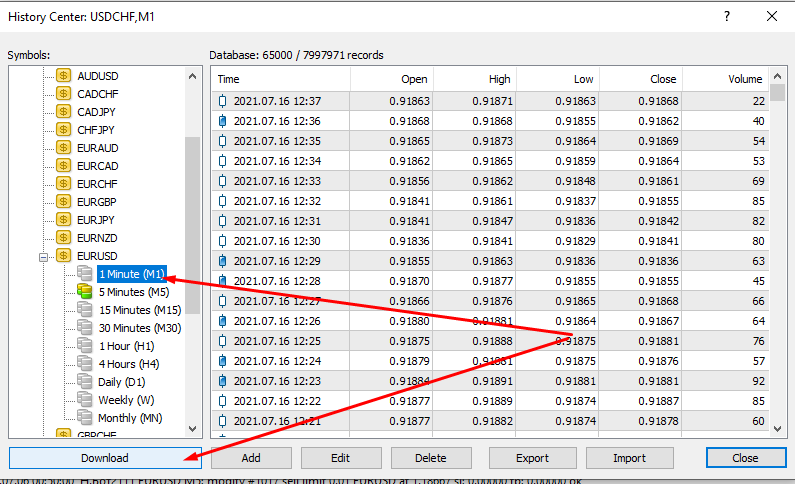Screen dimensions: 795x484
Task: Click the EURGBP dollar symbol icon
Action: tap(63, 202)
